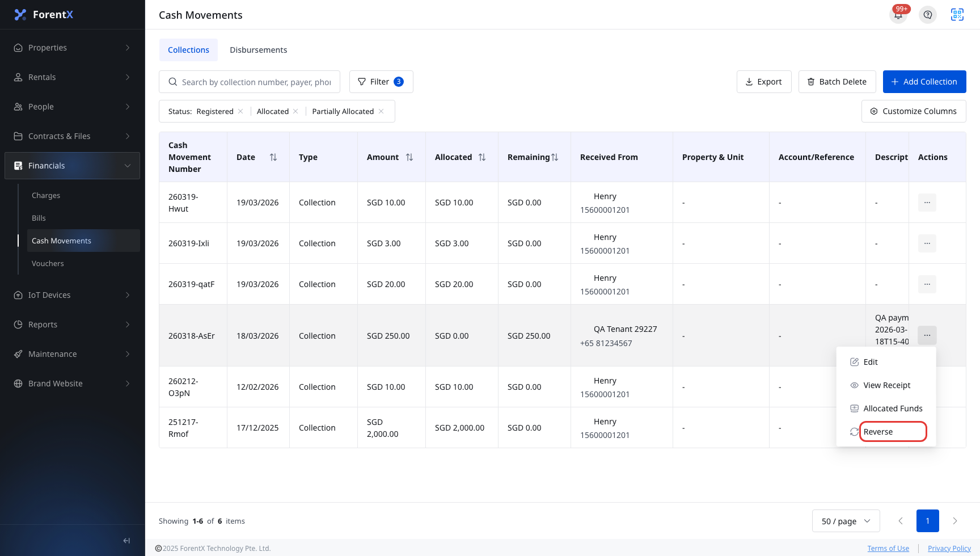Open actions menu for 260319-Hwut row
Screen dimensions: 980x556
(927, 203)
